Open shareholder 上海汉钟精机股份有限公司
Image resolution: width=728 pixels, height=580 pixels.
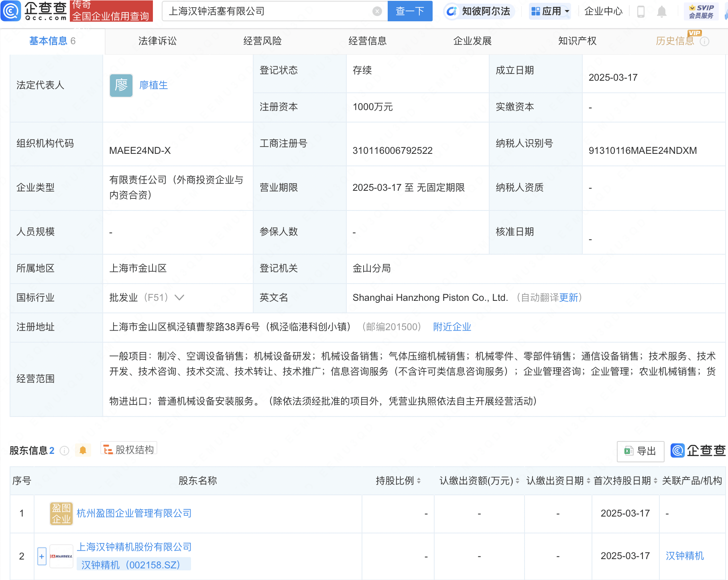[134, 547]
